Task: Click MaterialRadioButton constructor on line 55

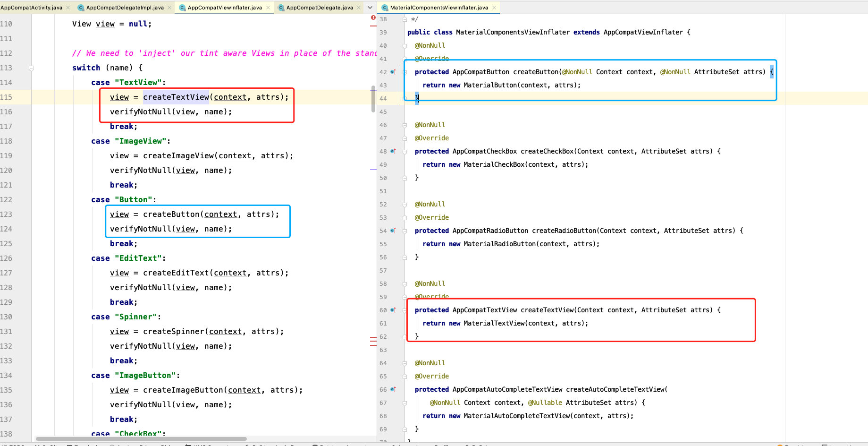Action: 499,244
